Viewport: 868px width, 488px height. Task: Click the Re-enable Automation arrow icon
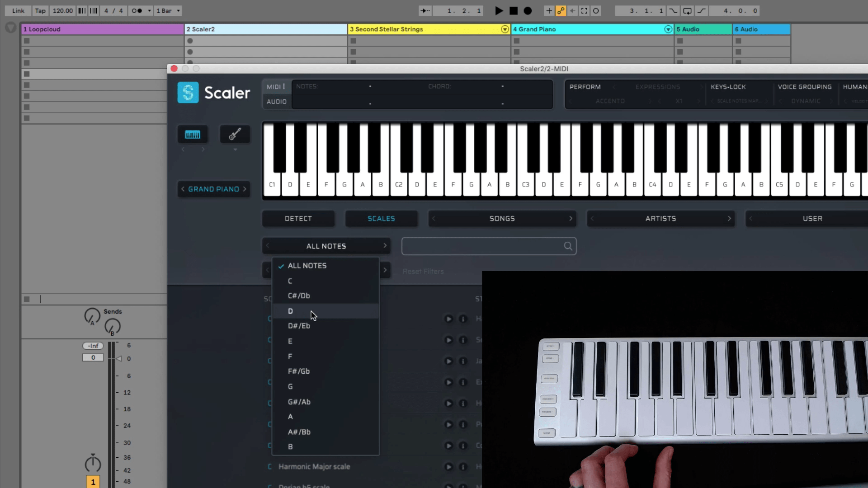(x=572, y=11)
